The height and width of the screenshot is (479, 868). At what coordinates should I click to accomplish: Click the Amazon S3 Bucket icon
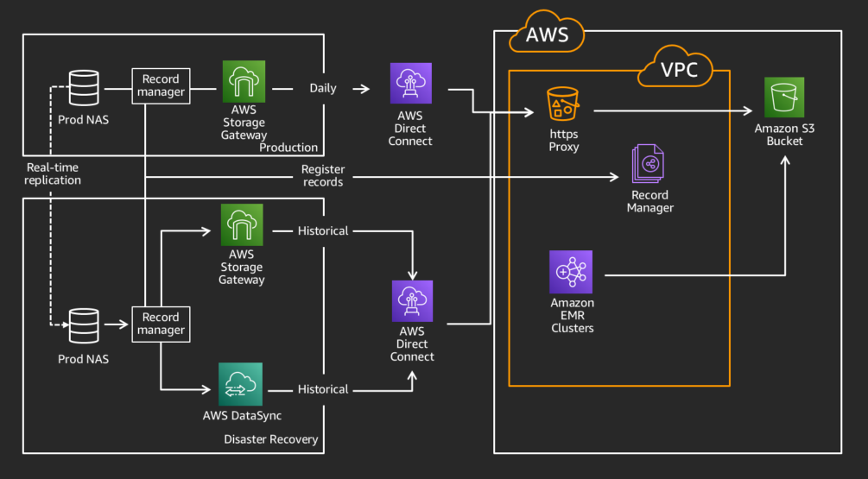784,97
